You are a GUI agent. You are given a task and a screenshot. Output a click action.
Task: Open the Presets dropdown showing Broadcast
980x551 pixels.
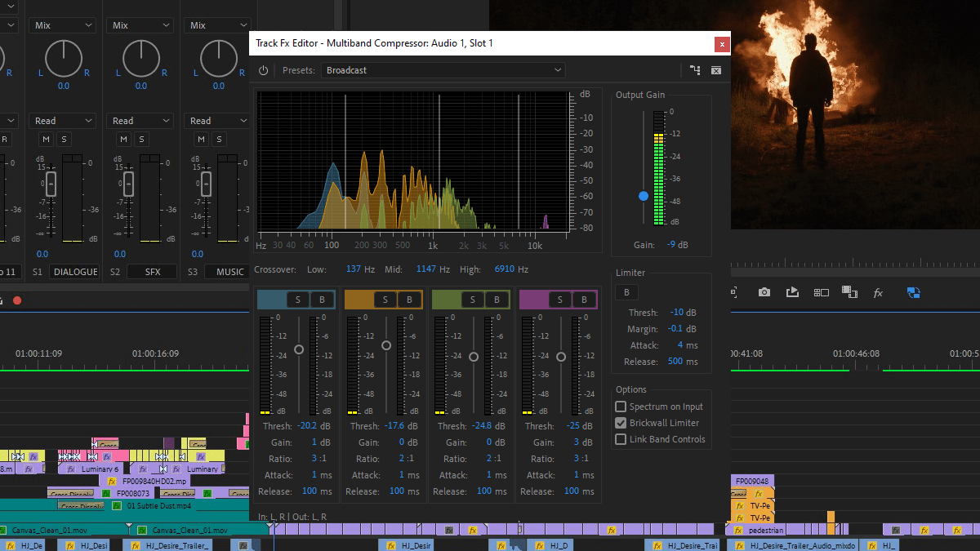(443, 70)
